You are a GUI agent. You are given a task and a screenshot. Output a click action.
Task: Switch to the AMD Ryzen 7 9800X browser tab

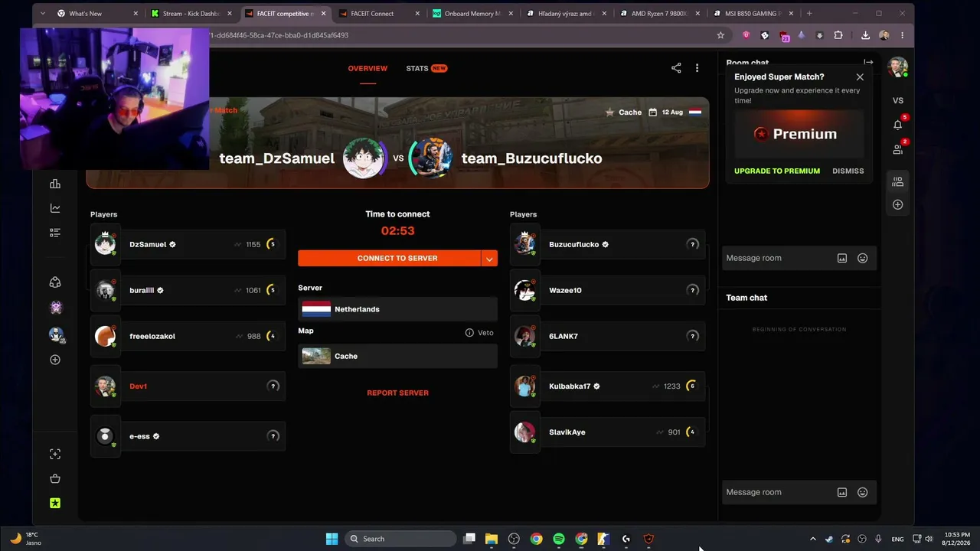pos(658,13)
